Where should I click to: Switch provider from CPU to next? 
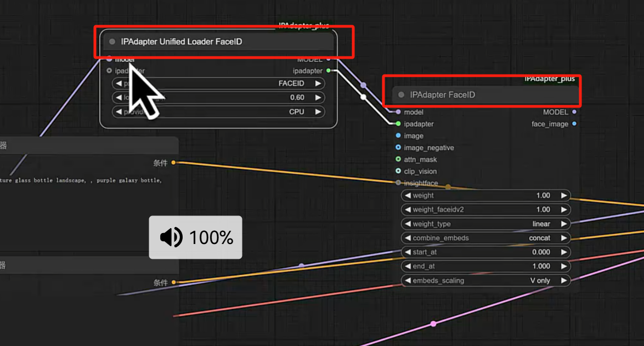[x=318, y=112]
